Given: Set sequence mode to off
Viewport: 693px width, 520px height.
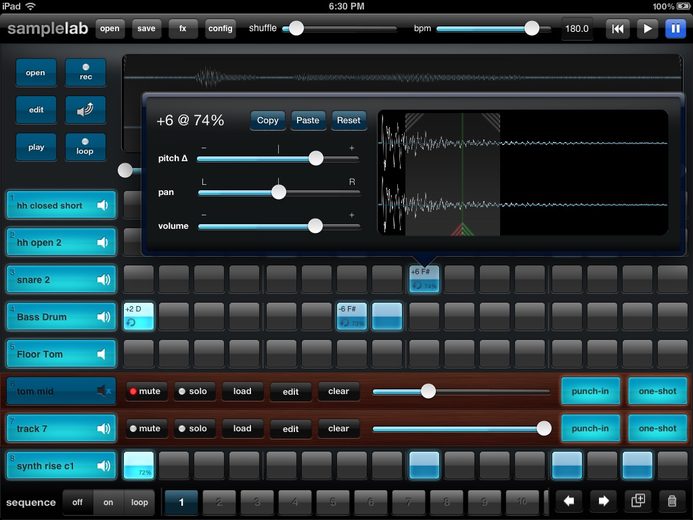Looking at the screenshot, I should [77, 502].
